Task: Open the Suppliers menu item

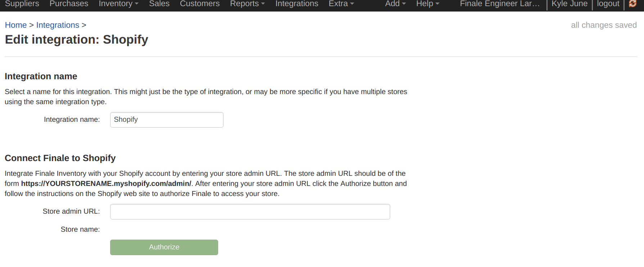Action: coord(22,4)
